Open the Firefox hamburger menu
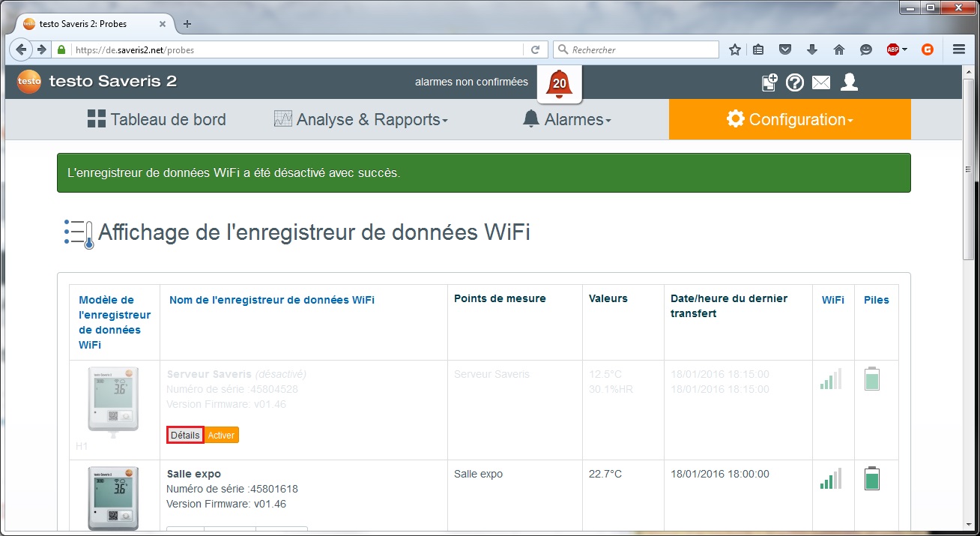This screenshot has height=536, width=980. click(x=959, y=49)
